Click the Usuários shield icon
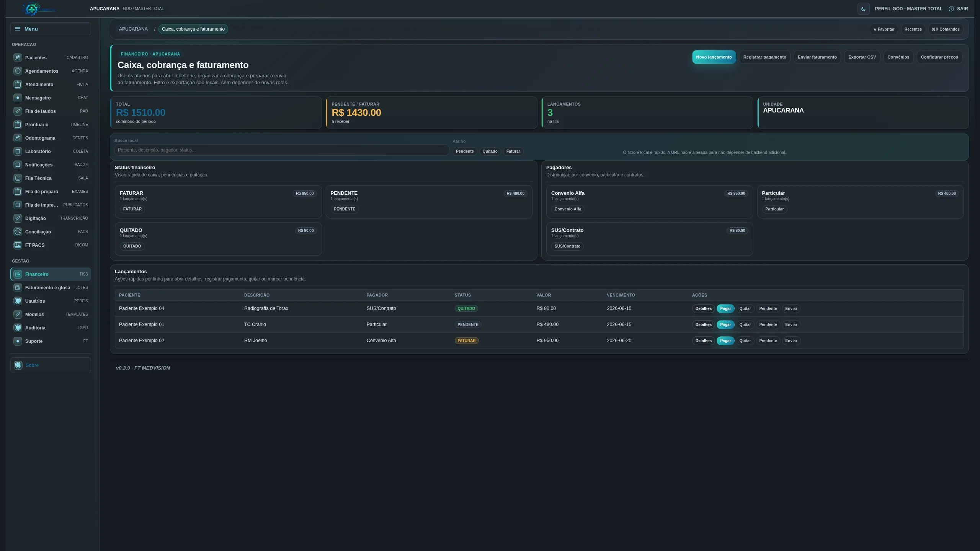This screenshot has width=980, height=551. 18,301
